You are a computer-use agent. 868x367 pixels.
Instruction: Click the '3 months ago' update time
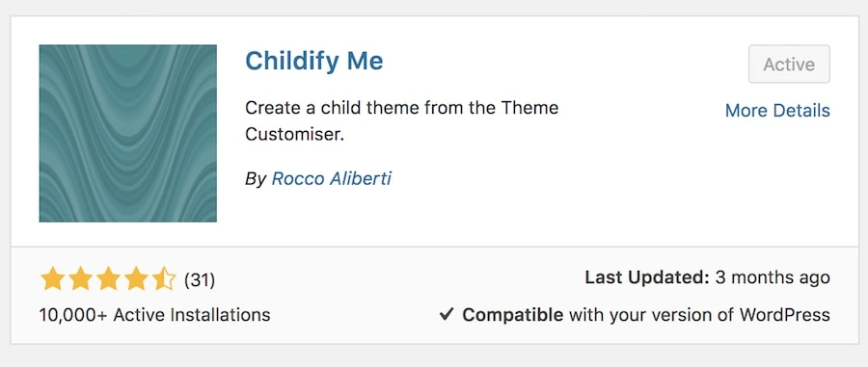click(x=773, y=276)
